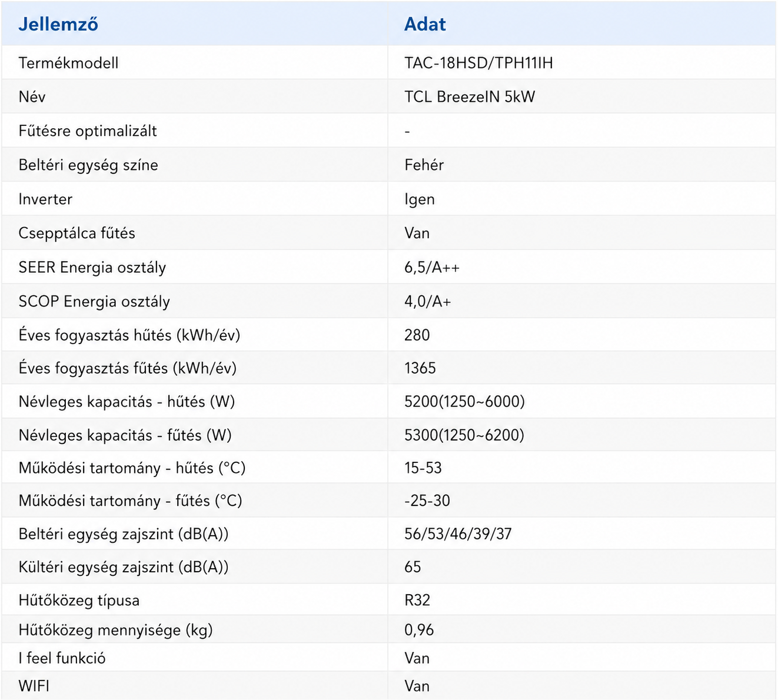The width and height of the screenshot is (778, 700).
Task: Click the "Adat" column header
Action: click(425, 24)
